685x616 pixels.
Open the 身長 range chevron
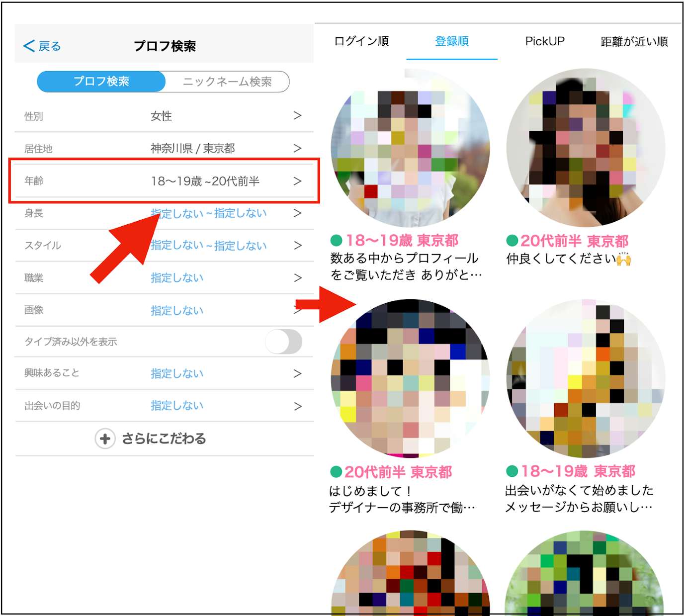point(297,213)
